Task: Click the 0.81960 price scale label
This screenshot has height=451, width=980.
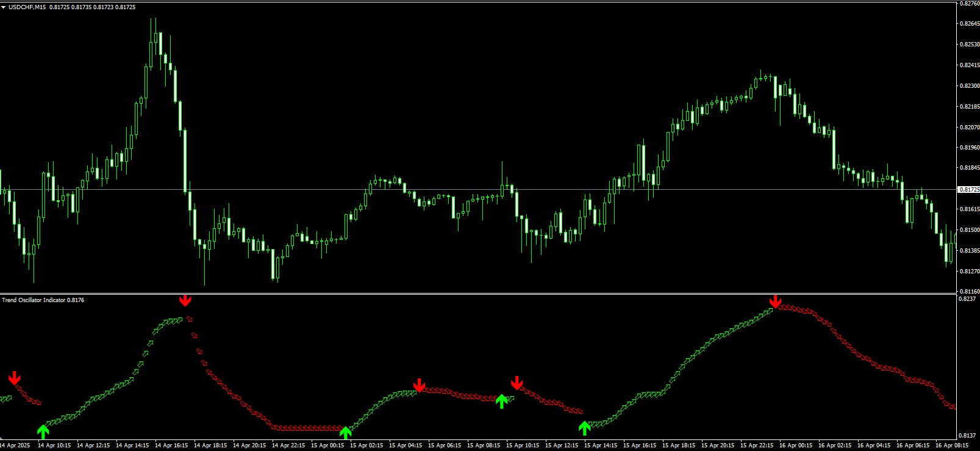Action: point(969,148)
